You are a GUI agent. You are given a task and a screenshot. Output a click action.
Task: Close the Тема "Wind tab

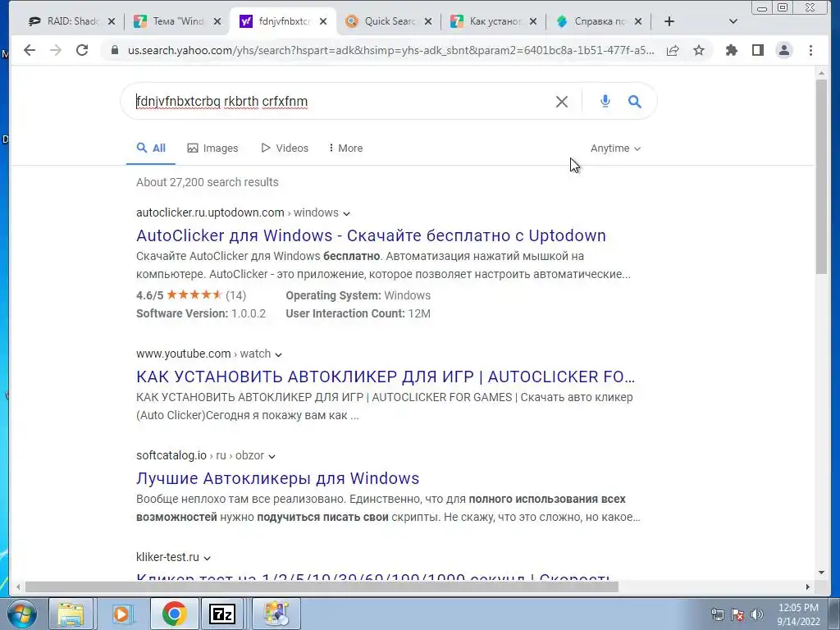tap(217, 21)
